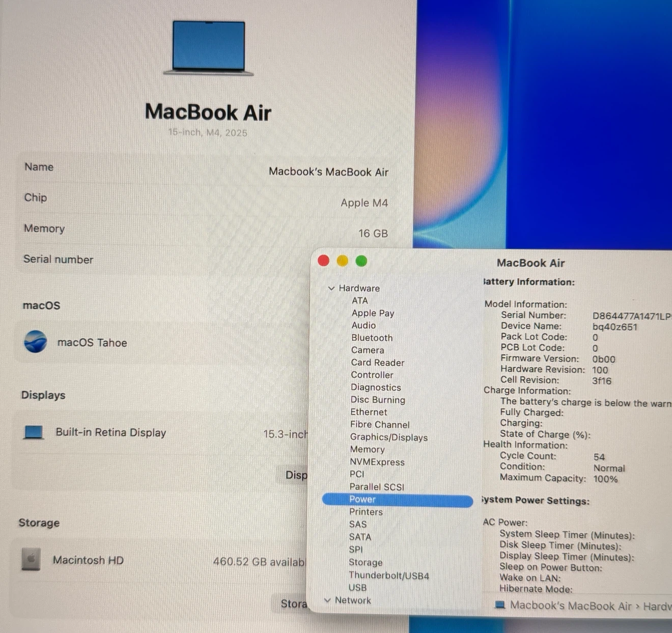The width and height of the screenshot is (672, 633).
Task: Click the cell revision 3f16 value
Action: 602,381
